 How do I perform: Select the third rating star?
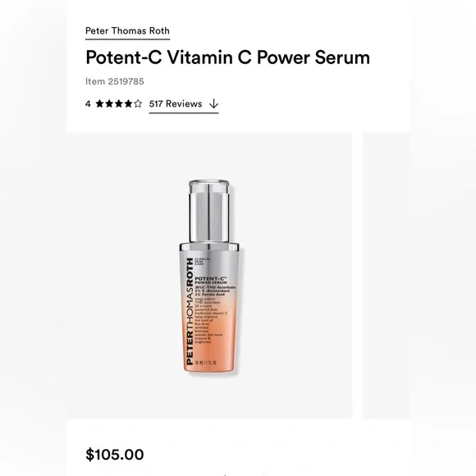pos(119,104)
